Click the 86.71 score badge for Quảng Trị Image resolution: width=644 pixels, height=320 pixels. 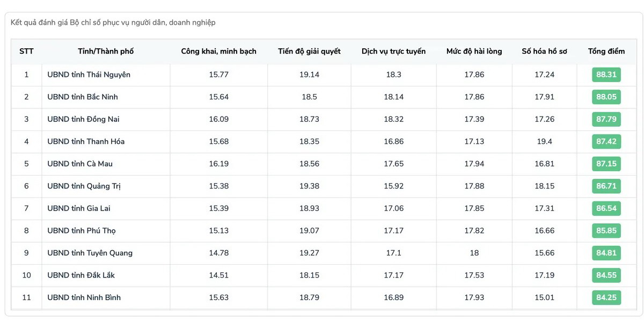(606, 186)
